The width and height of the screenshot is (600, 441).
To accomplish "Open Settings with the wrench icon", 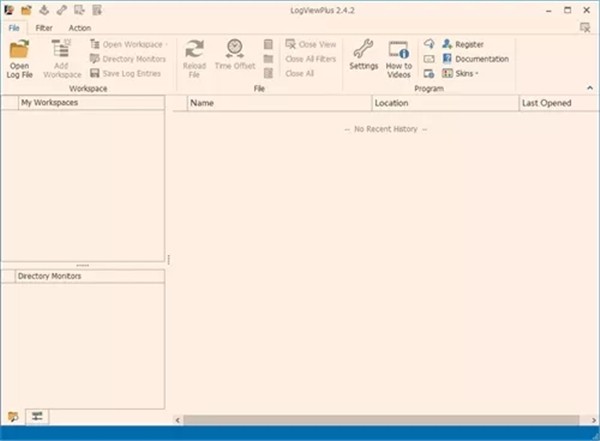I will coord(364,55).
